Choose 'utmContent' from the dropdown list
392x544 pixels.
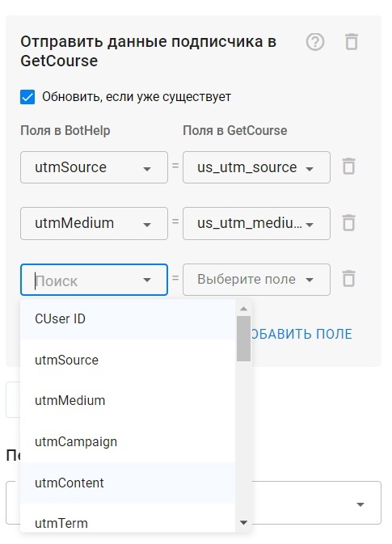128,483
